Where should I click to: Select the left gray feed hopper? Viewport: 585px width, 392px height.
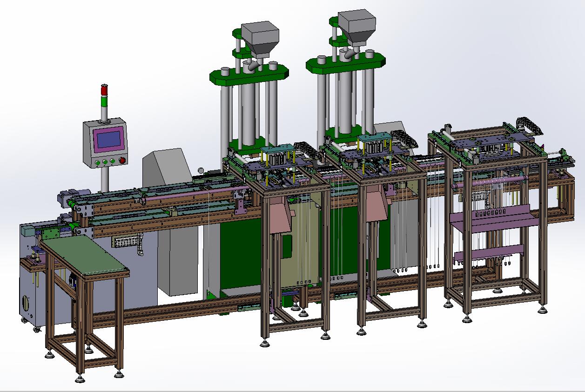click(260, 41)
